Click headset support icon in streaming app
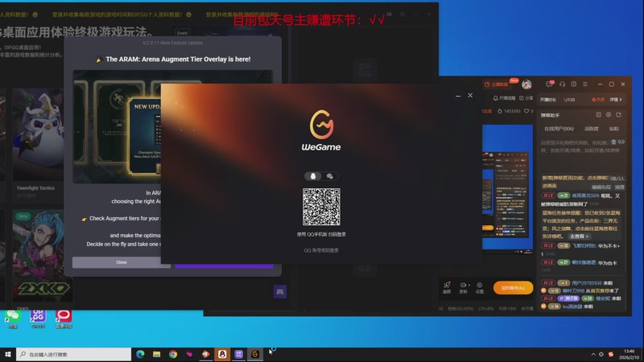This screenshot has height=362, width=644. pos(562,84)
